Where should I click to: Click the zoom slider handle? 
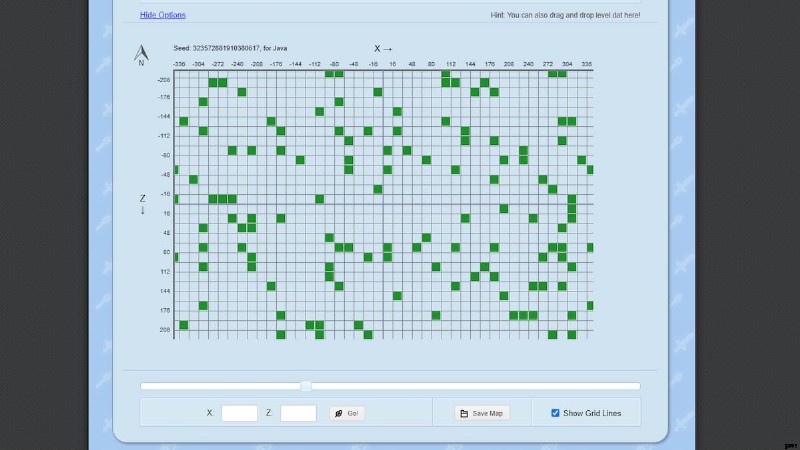pos(306,386)
